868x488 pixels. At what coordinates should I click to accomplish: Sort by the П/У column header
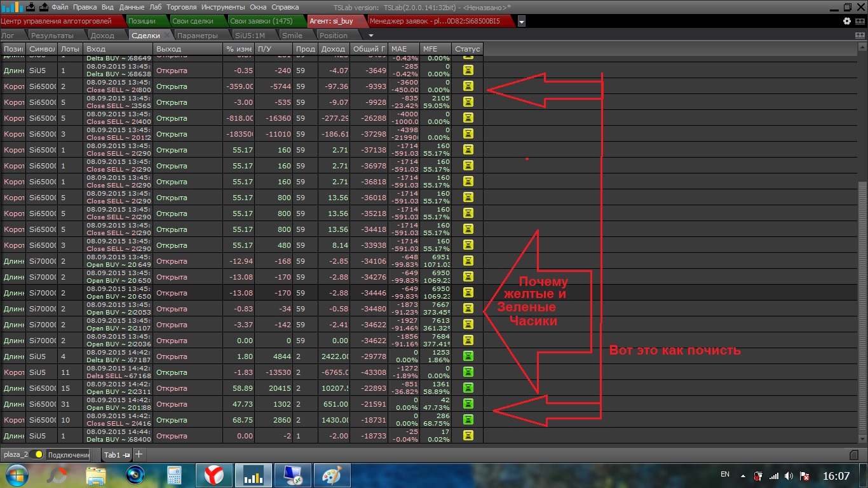click(x=274, y=49)
